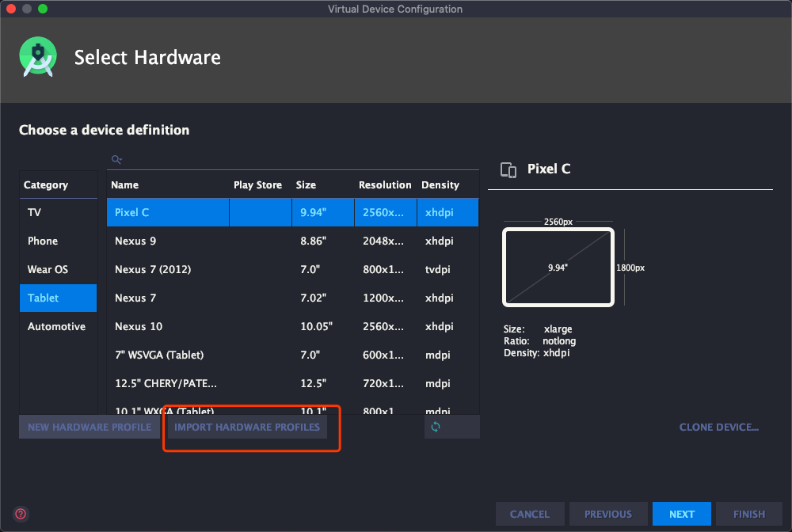Open help via the question mark icon

tap(21, 514)
